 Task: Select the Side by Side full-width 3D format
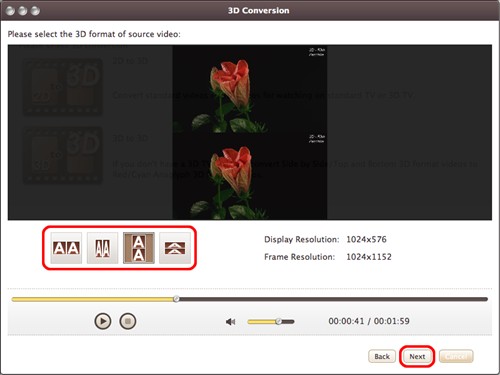pyautogui.click(x=66, y=248)
